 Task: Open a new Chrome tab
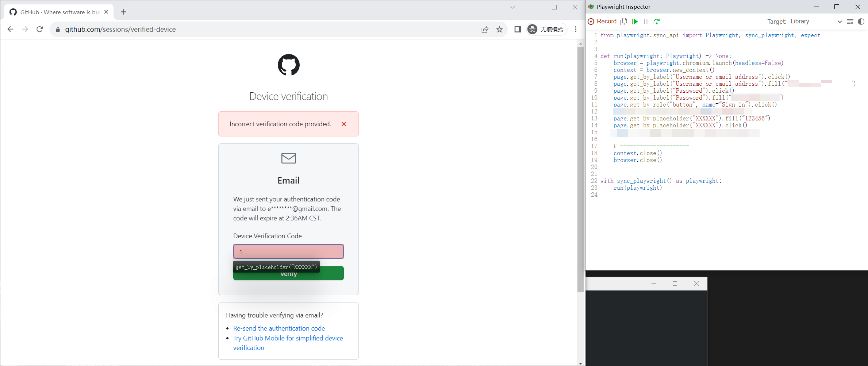[123, 12]
